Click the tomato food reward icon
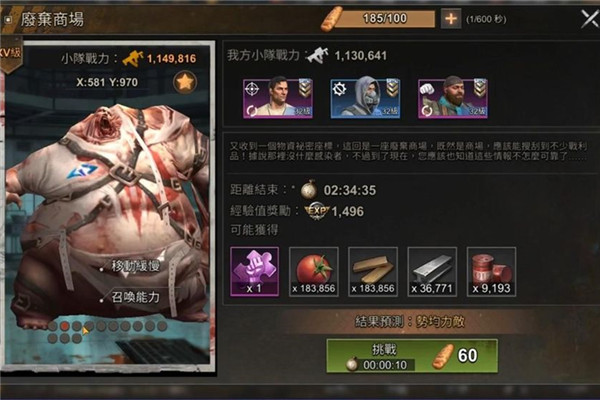Viewport: 600px width, 400px height. point(314,271)
